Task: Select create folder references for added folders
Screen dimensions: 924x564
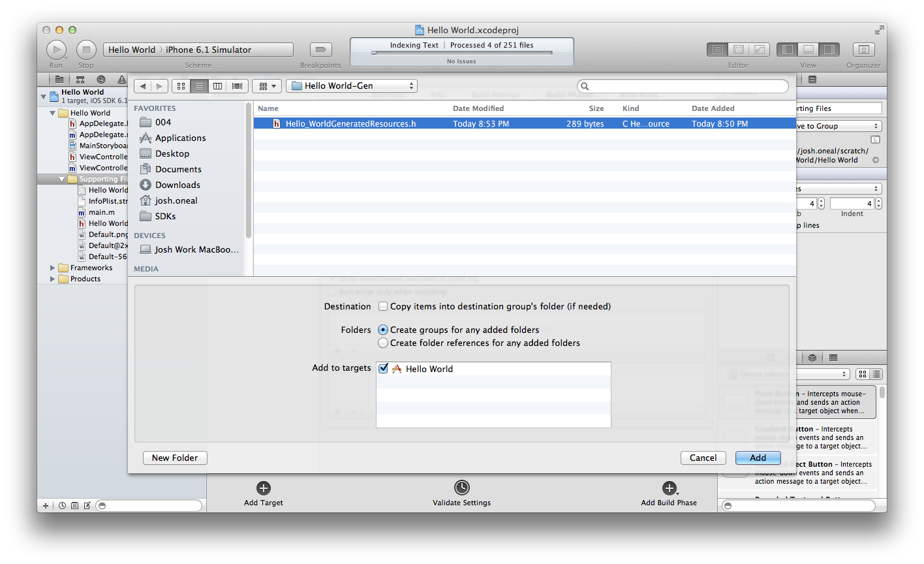Action: click(x=383, y=343)
